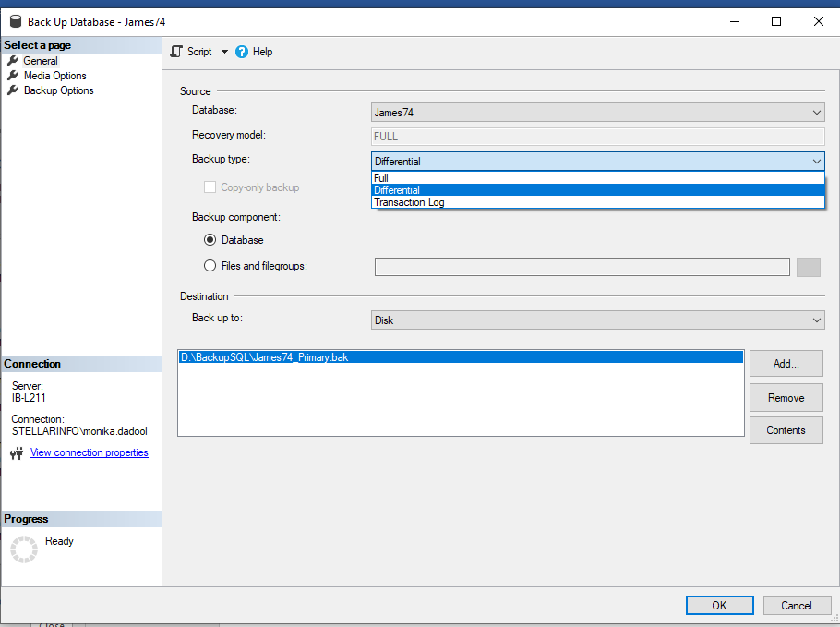
Task: Choose Transaction Log backup type
Action: [598, 202]
